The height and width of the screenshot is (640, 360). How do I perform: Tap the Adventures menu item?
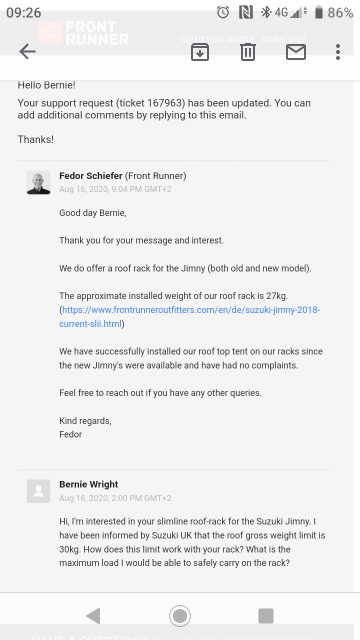point(284,40)
